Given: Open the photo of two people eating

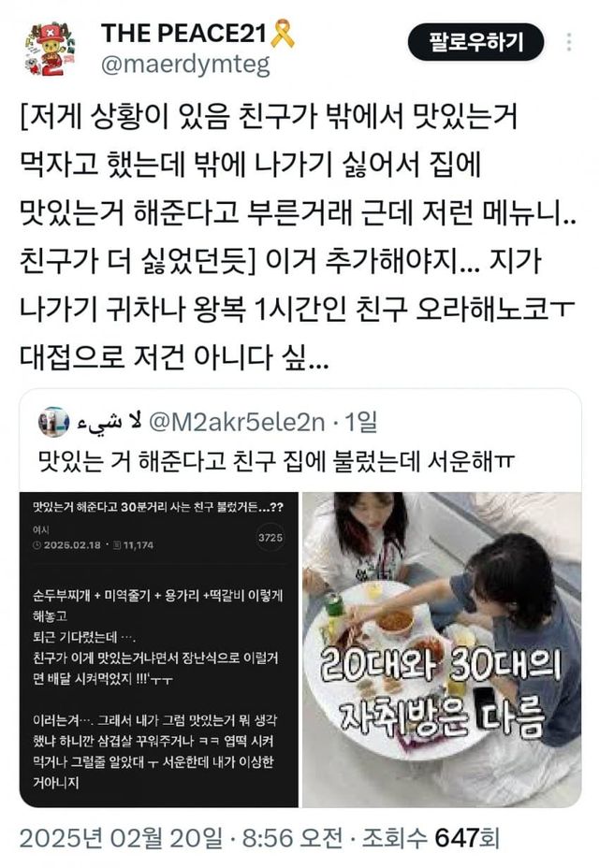Looking at the screenshot, I should (x=442, y=649).
